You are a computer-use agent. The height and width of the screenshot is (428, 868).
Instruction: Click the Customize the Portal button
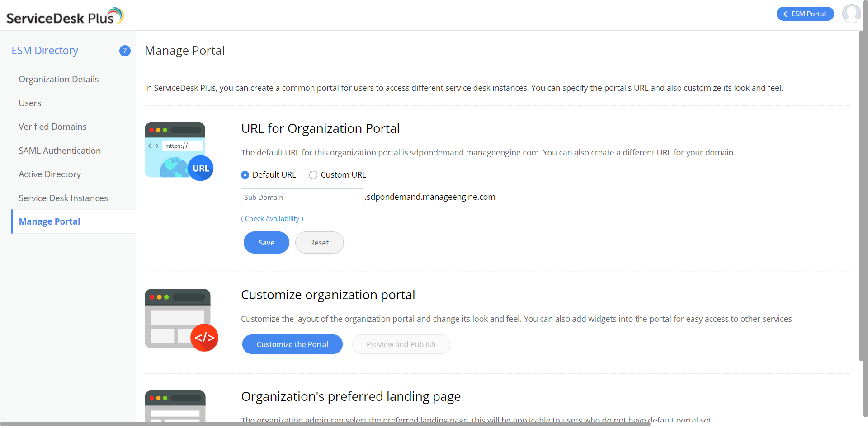tap(292, 344)
